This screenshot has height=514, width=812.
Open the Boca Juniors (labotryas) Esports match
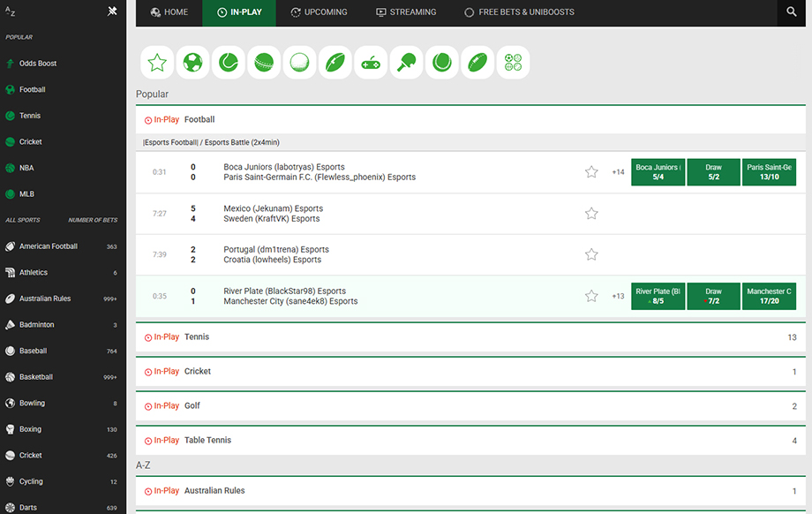284,167
